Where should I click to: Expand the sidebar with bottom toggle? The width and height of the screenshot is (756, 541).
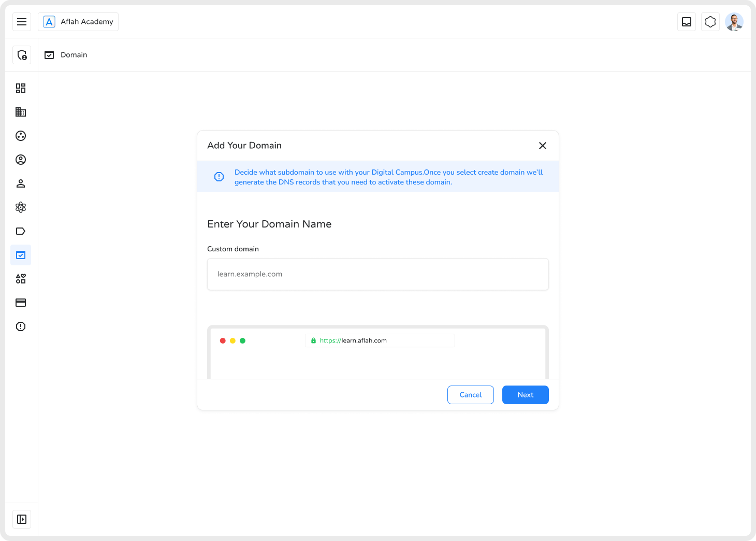(22, 519)
